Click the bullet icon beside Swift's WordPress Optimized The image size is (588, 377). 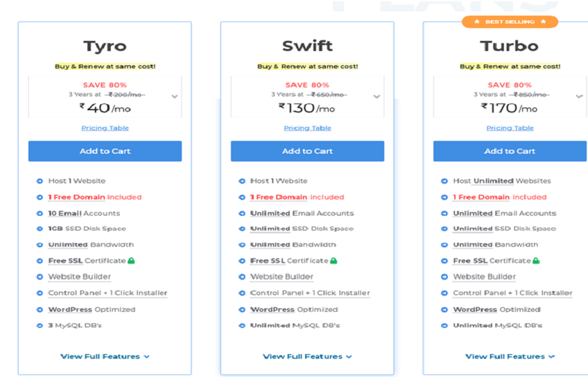pos(242,310)
